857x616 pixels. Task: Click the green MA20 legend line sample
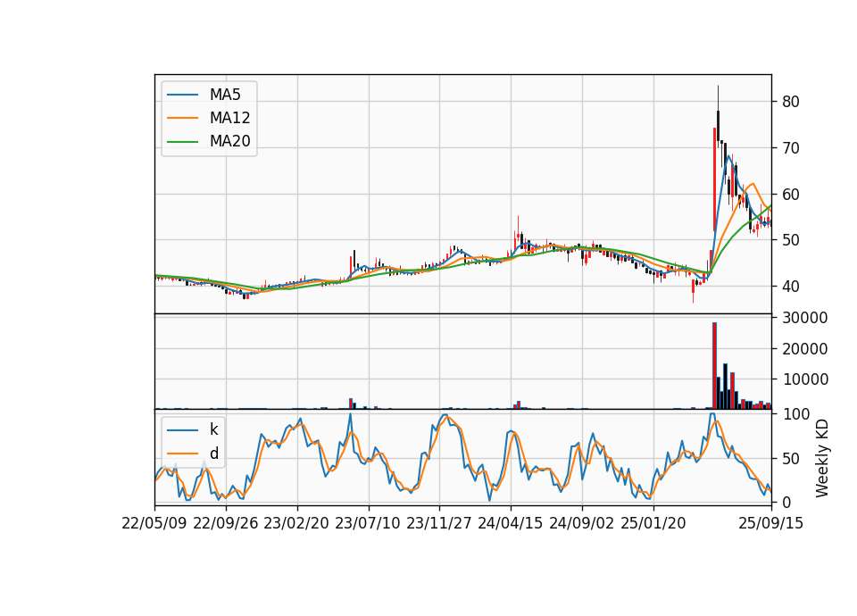coord(182,142)
